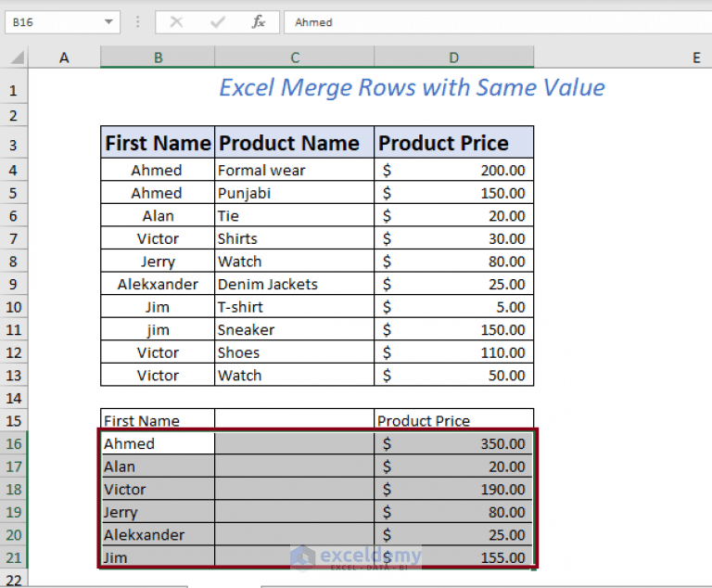Select the 'Alekxander' cell in row 9
The image size is (712, 588).
[x=158, y=284]
